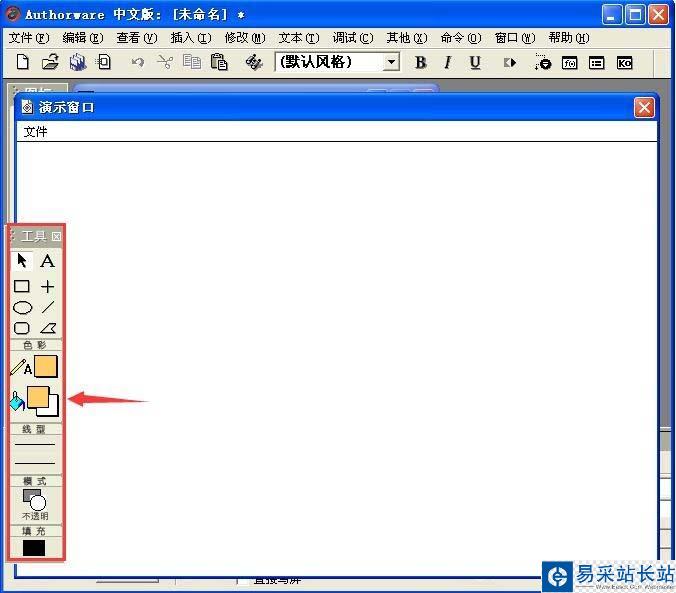This screenshot has height=593, width=676.
Task: Toggle Underline text formatting
Action: (475, 63)
